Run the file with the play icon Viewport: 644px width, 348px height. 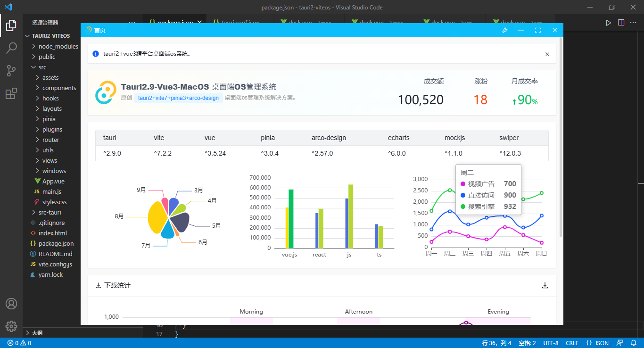click(609, 22)
